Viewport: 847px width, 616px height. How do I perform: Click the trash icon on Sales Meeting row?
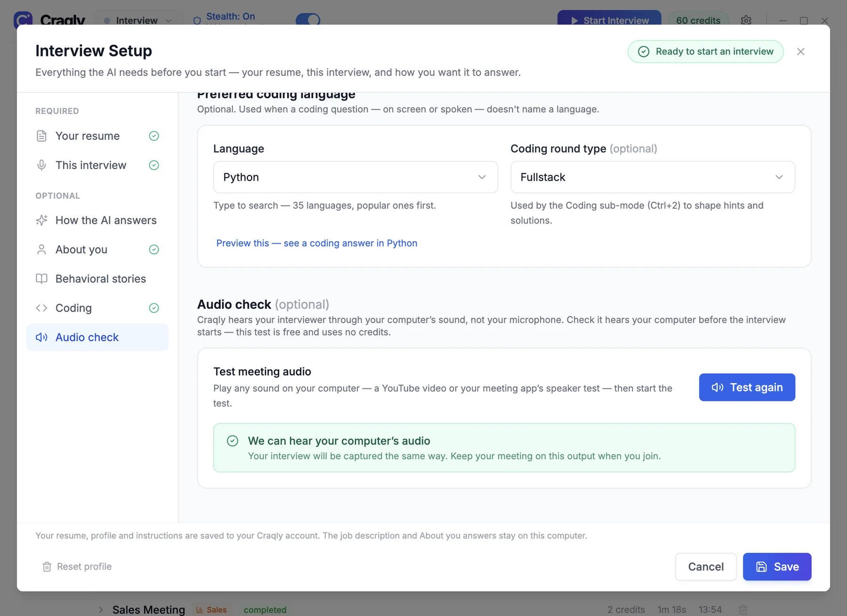coord(743,609)
